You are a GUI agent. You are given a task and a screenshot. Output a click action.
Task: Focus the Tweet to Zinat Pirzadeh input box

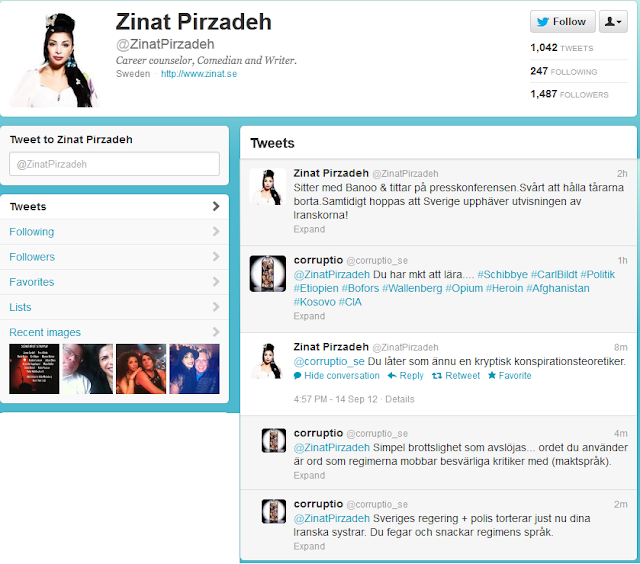tap(114, 164)
